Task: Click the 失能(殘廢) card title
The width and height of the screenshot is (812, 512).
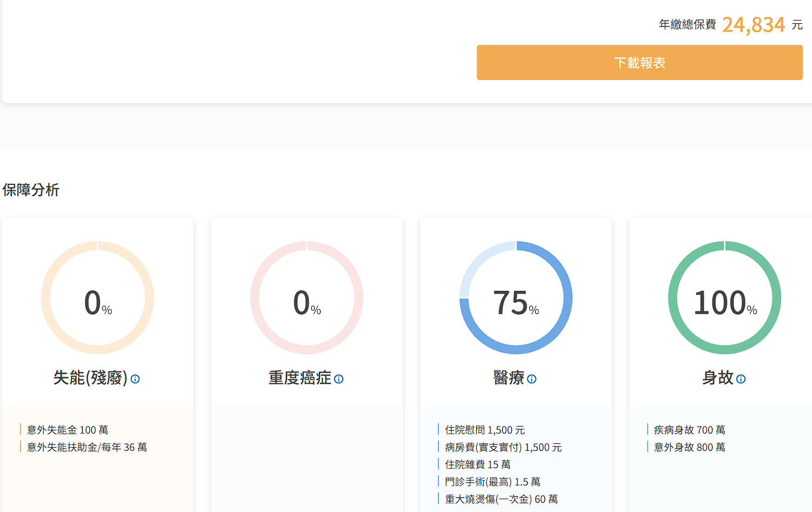Action: (90, 377)
